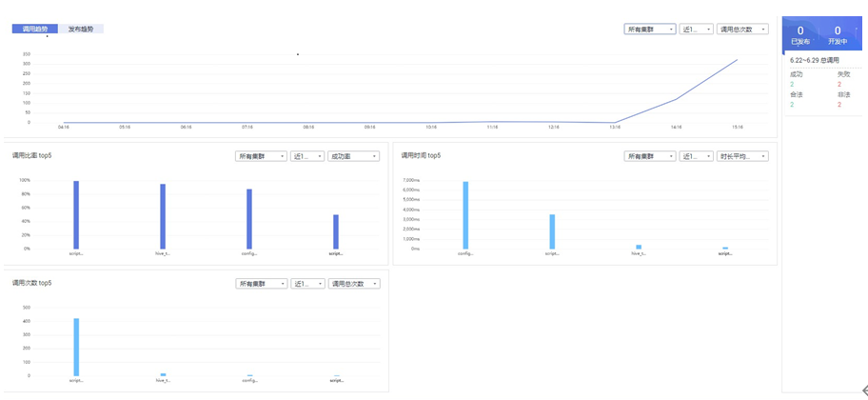Open 所有集群 dropdown in 调用比率 top5 panel
The image size is (868, 400).
pyautogui.click(x=261, y=156)
